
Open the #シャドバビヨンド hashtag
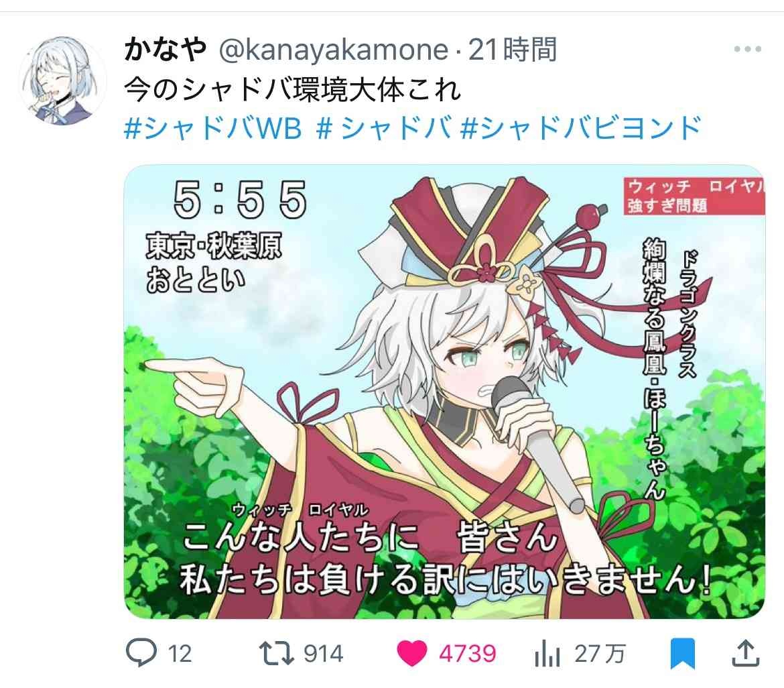click(x=581, y=127)
